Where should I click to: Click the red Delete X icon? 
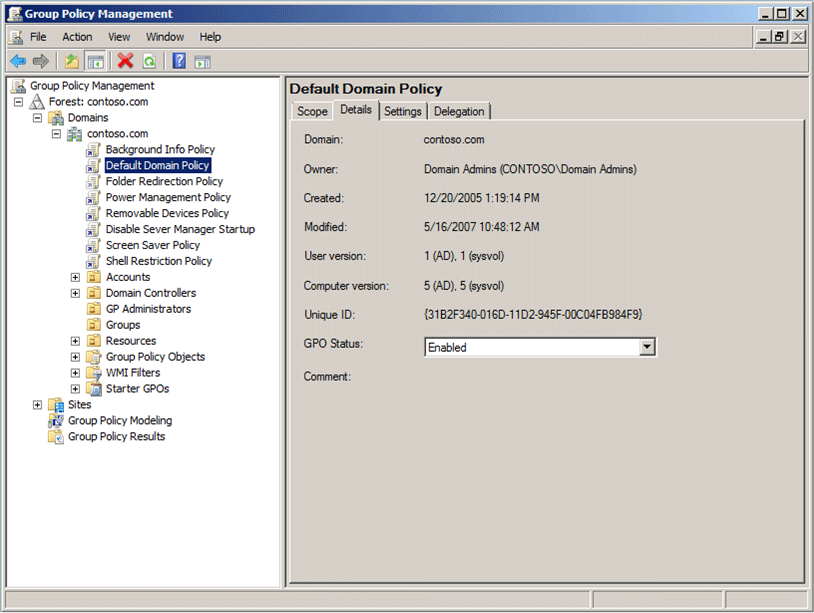[125, 61]
